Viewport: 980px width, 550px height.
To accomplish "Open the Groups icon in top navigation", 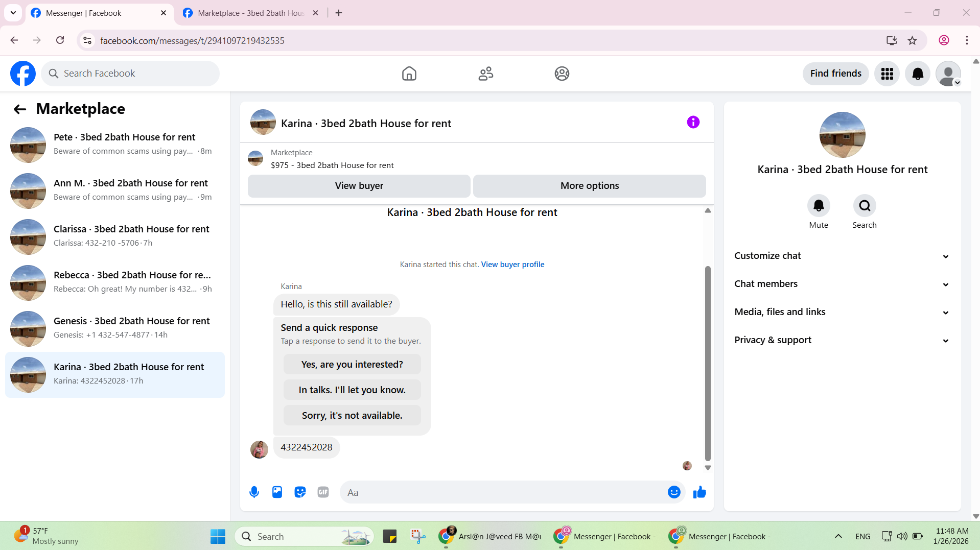I will coord(562,74).
